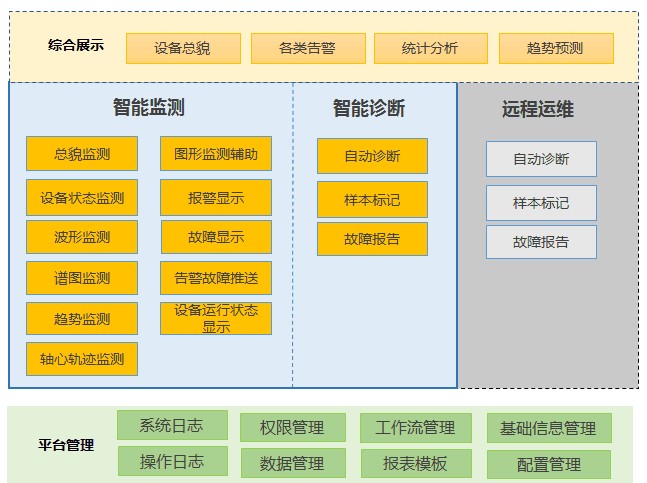Select the 波形监测 box

(x=82, y=238)
